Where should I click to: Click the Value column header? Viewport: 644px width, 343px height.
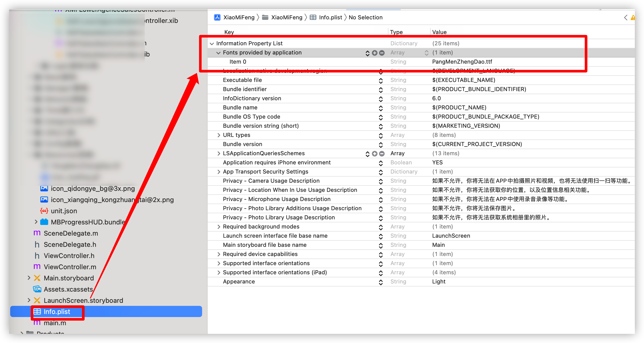[439, 32]
